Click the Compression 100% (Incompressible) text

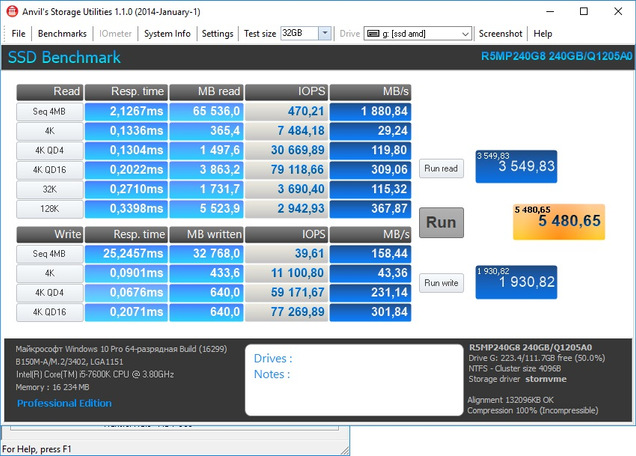pos(533,411)
